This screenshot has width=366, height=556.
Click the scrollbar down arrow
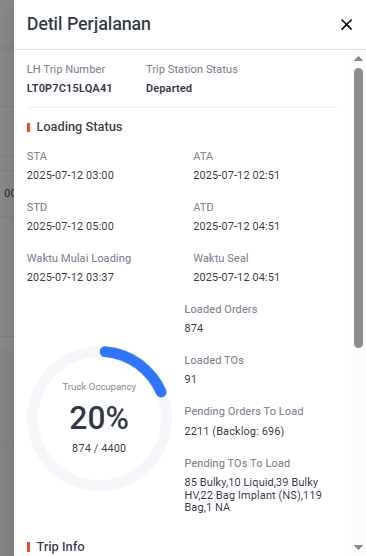(x=358, y=547)
